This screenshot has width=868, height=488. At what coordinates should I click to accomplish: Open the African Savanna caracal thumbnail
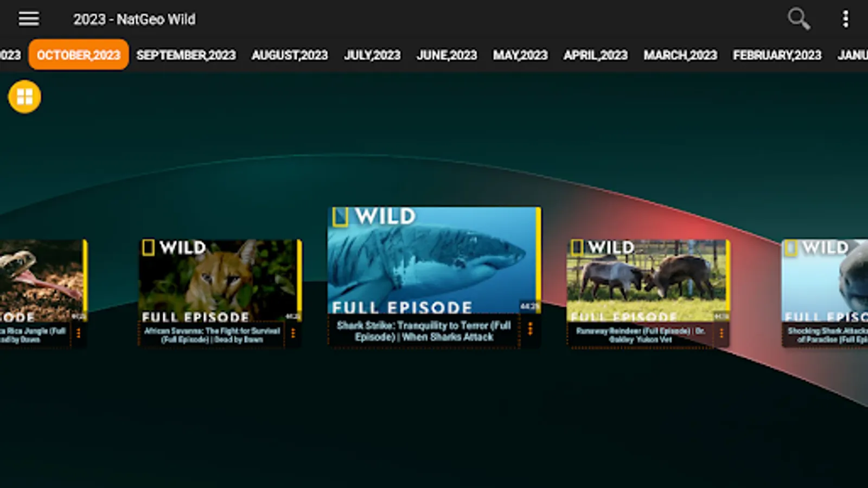coord(220,281)
